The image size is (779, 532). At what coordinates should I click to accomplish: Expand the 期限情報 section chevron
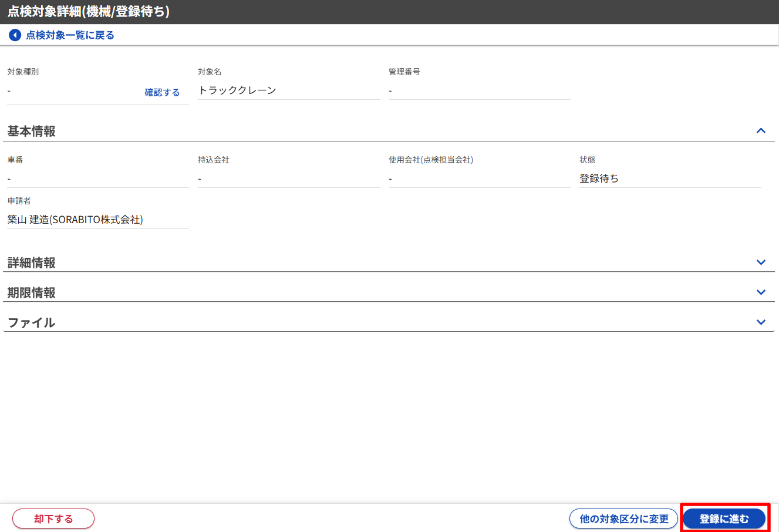tap(761, 292)
